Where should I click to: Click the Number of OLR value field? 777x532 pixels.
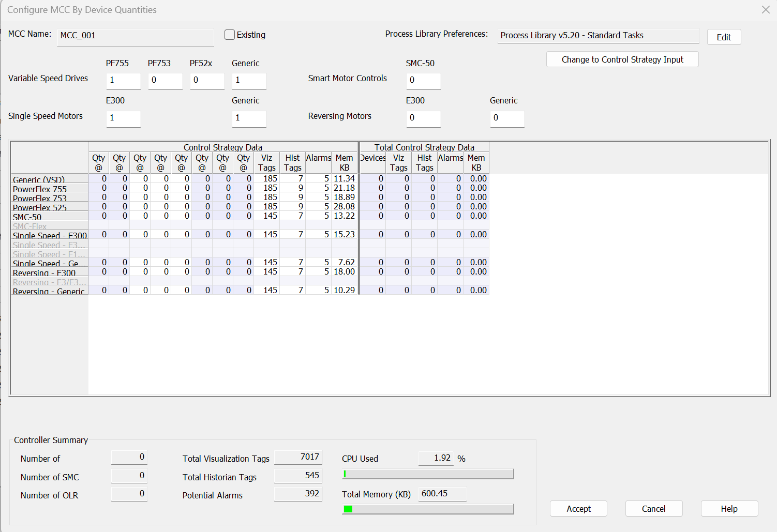point(129,494)
